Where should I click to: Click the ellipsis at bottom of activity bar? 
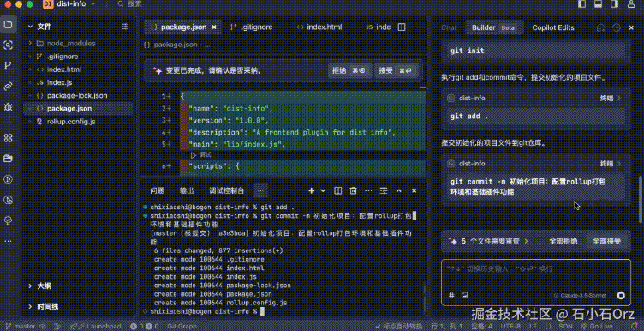[8, 241]
